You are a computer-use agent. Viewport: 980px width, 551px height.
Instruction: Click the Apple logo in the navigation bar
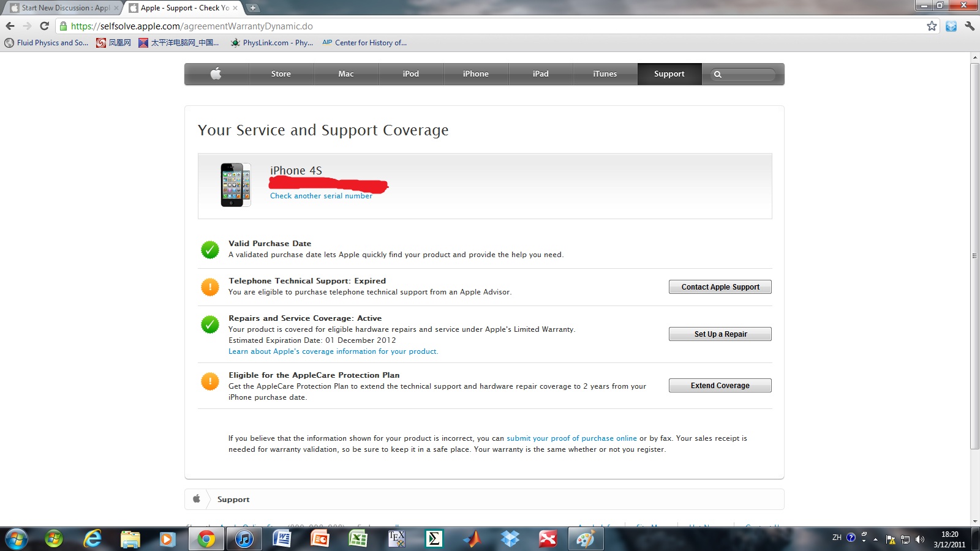(216, 74)
